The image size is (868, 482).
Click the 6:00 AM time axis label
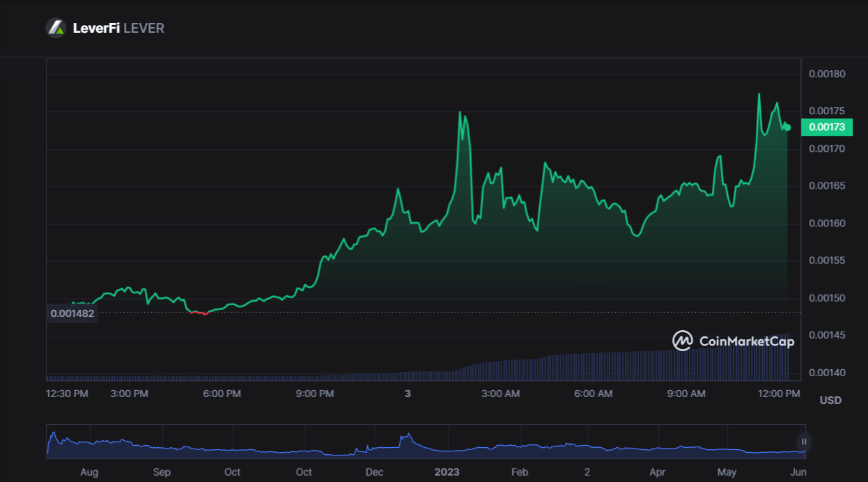(x=594, y=394)
